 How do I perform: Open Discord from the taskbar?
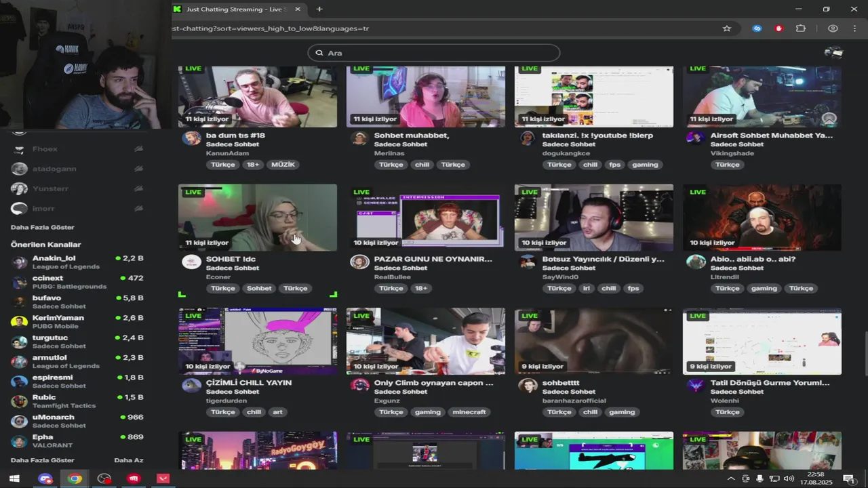(45, 479)
